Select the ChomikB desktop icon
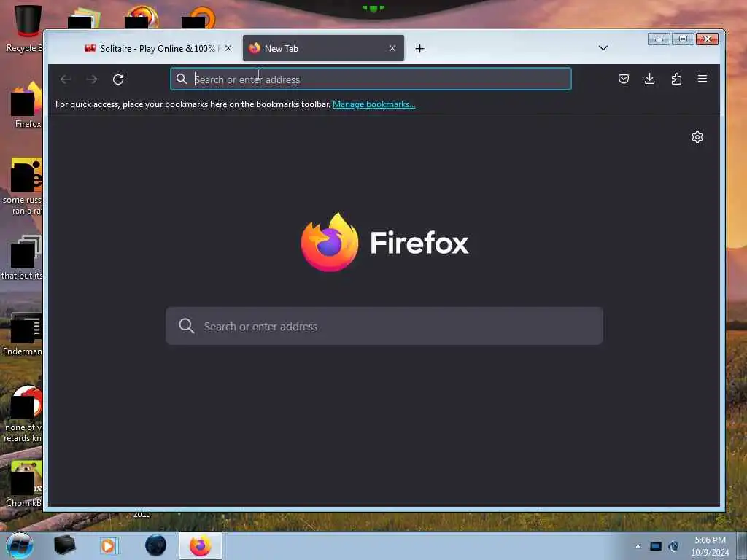This screenshot has width=747, height=560. click(x=25, y=484)
